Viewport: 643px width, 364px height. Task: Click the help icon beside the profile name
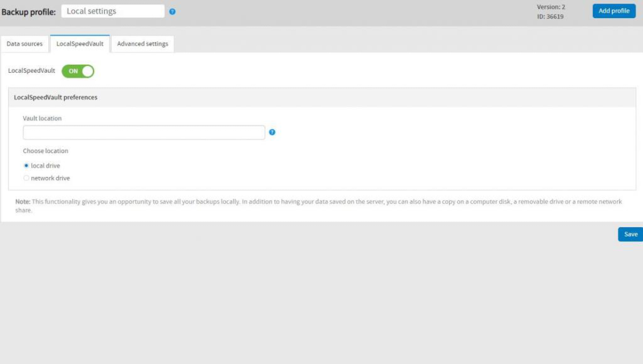[x=172, y=11]
